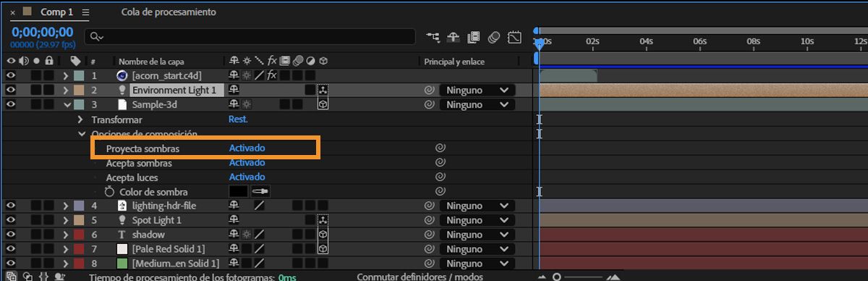Screen dimensions: 868x281
Task: Click the parent pick whip for Spot Light 1
Action: (429, 220)
